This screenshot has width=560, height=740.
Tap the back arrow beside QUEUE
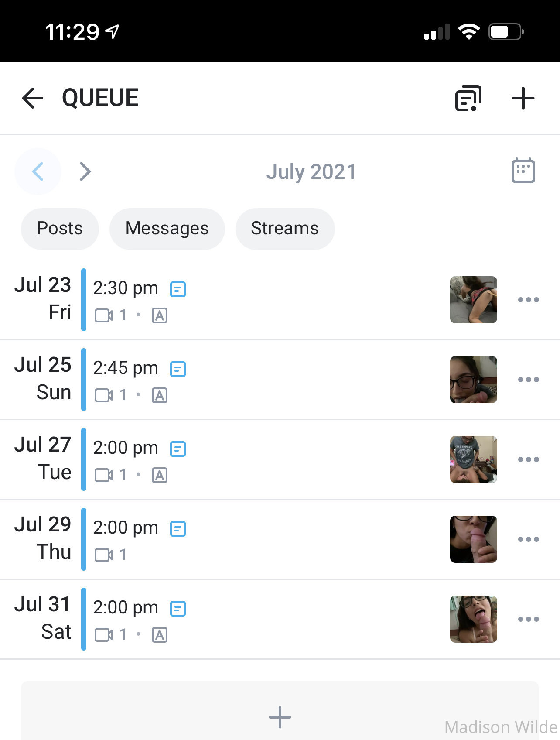[32, 98]
